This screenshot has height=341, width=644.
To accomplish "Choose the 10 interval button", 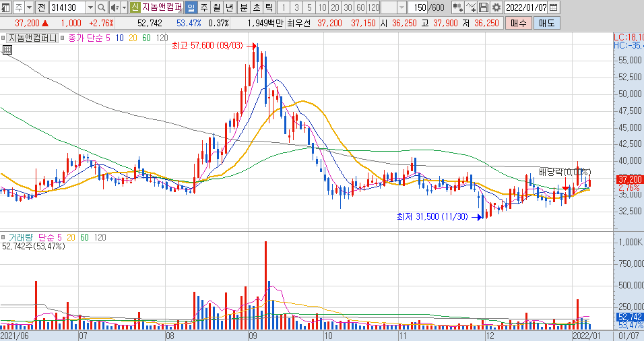I will [322, 7].
